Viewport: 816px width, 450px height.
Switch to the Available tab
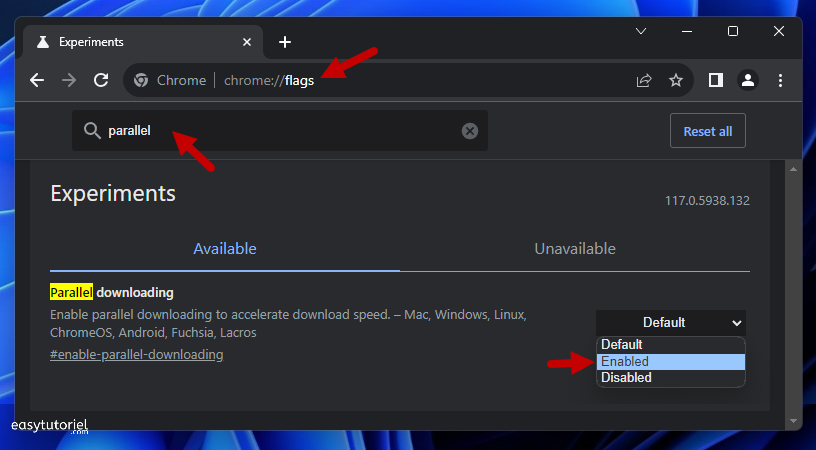225,249
